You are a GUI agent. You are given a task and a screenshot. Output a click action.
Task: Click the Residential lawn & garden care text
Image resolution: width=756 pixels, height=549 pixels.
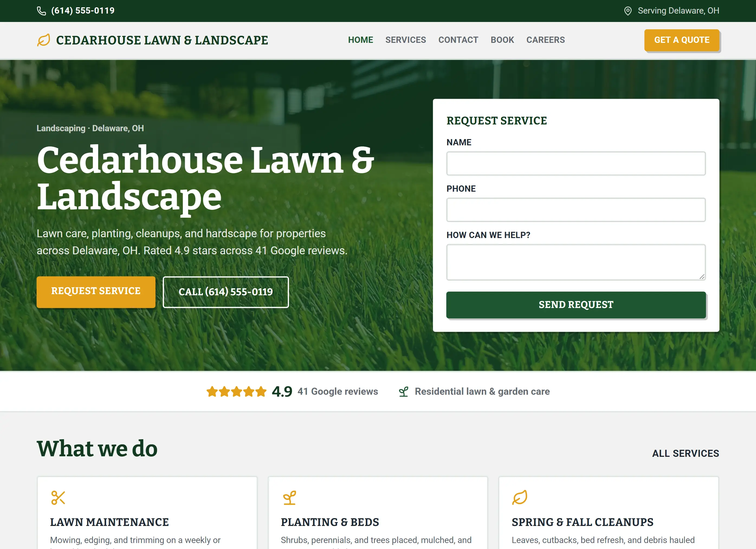point(482,391)
